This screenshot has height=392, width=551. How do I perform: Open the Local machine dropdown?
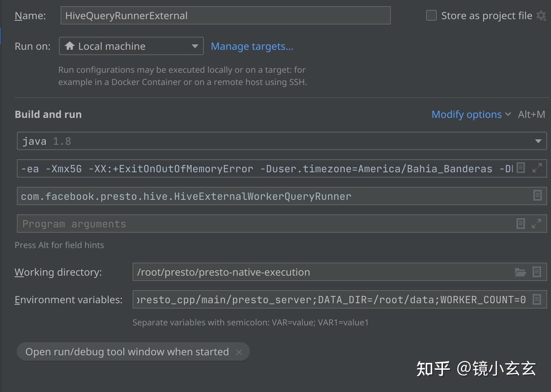(x=131, y=46)
